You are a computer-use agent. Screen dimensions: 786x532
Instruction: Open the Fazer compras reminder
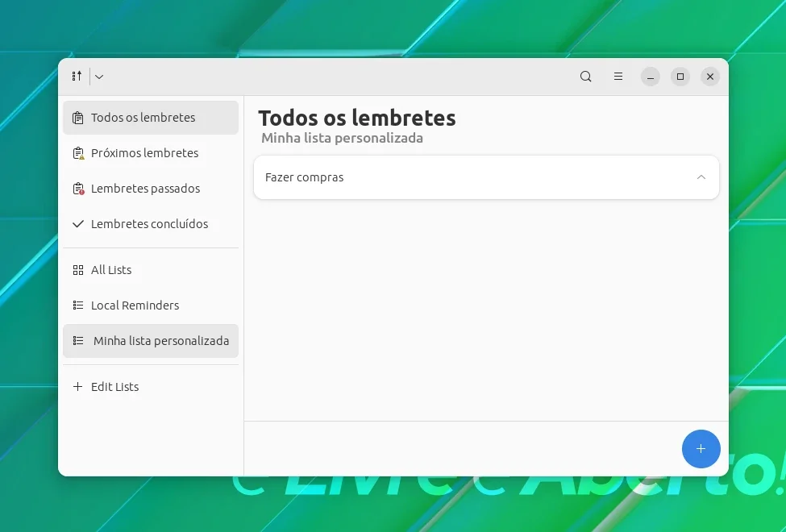point(486,177)
